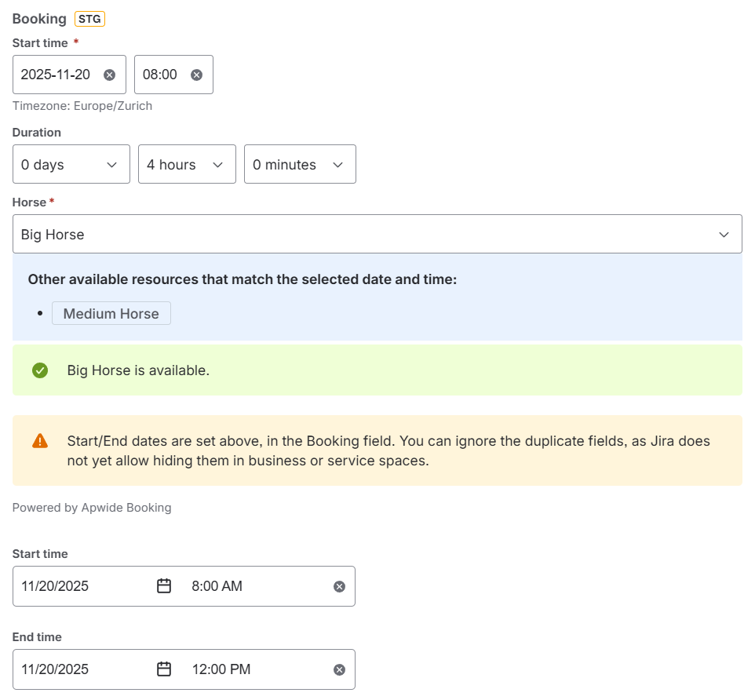Click the Powered by Apwide Booking text

[x=92, y=508]
